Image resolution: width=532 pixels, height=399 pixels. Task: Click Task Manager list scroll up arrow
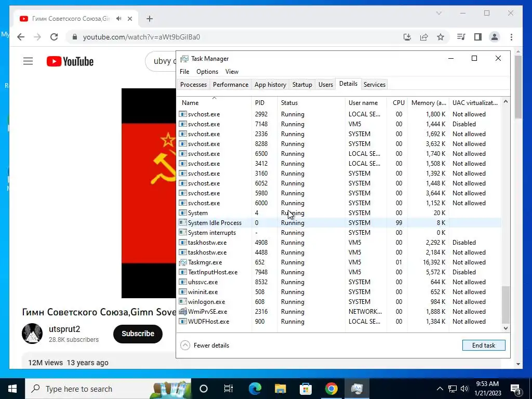pos(506,101)
